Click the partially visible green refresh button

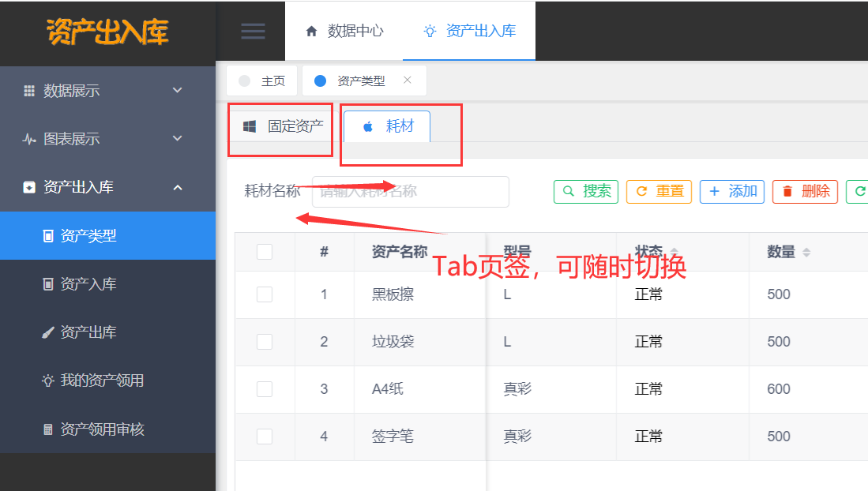pos(857,192)
